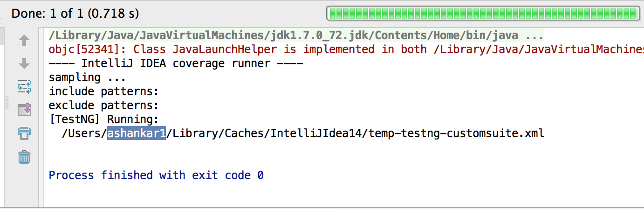Click the down stack trace arrow
This screenshot has width=644, height=209.
24,63
